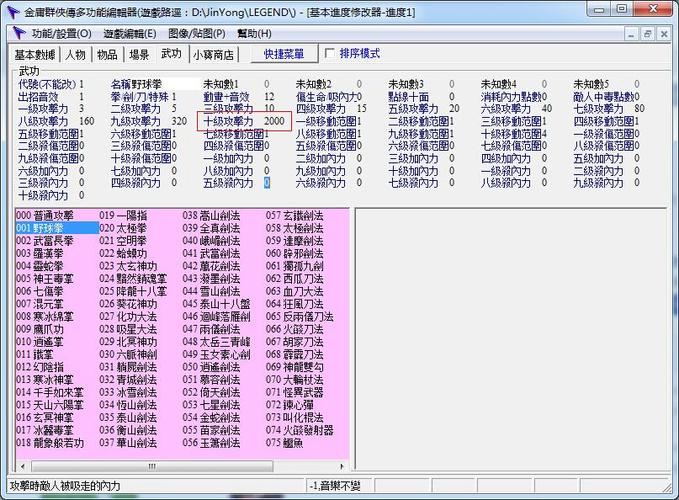Select 074 火燄發射器 in the list
This screenshot has width=679, height=500.
300,430
